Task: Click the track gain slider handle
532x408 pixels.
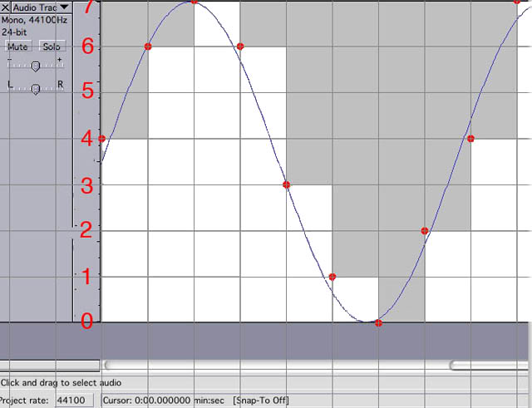Action: [35, 66]
